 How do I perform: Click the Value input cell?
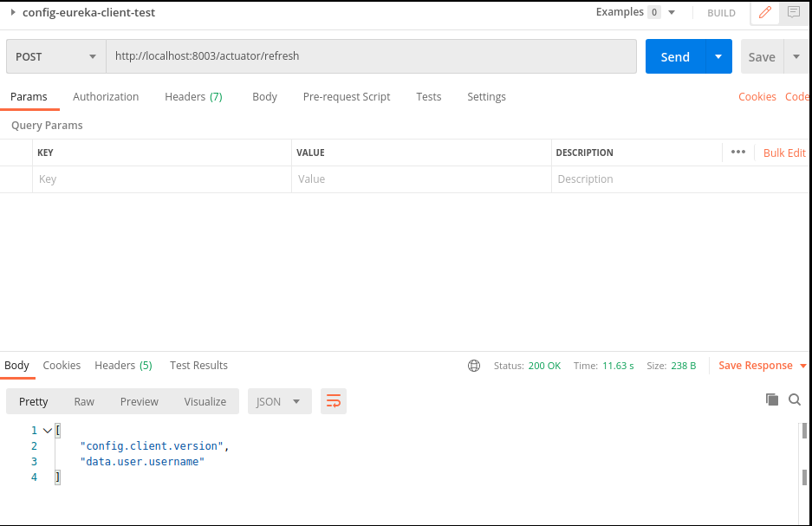coord(421,179)
